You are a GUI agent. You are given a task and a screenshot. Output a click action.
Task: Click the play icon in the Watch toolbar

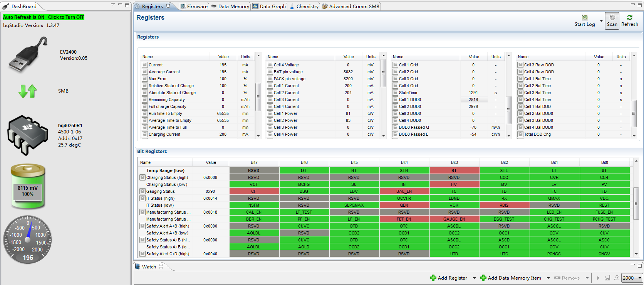click(x=598, y=278)
